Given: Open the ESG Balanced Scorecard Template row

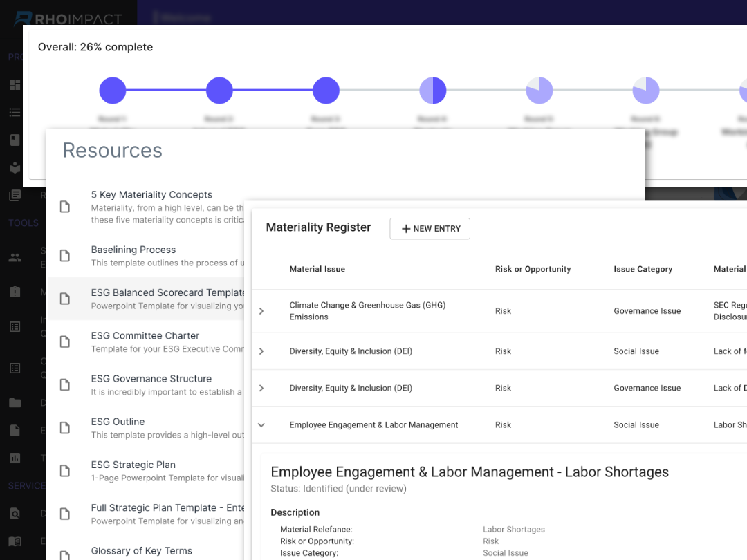Looking at the screenshot, I should (147, 299).
